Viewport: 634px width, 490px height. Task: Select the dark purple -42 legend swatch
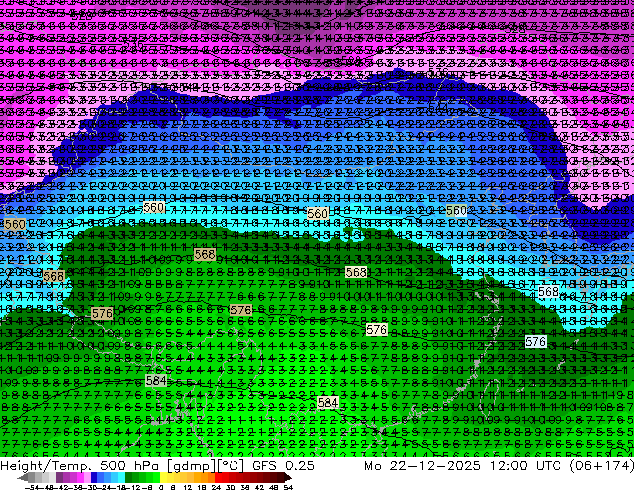point(59,477)
